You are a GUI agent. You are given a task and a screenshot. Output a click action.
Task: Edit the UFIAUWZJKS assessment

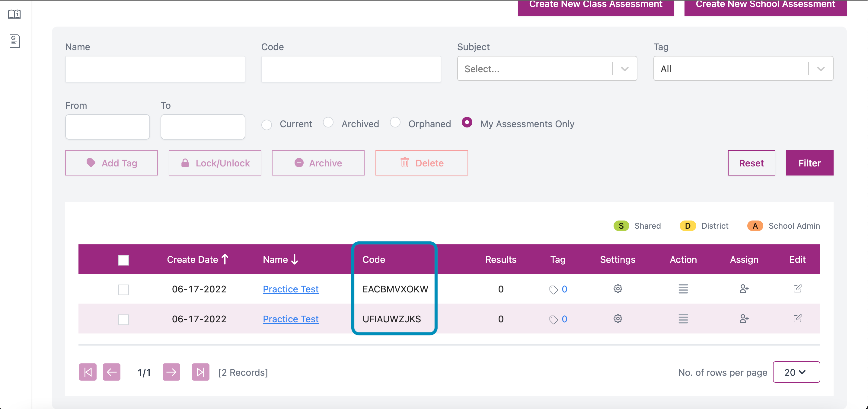797,319
